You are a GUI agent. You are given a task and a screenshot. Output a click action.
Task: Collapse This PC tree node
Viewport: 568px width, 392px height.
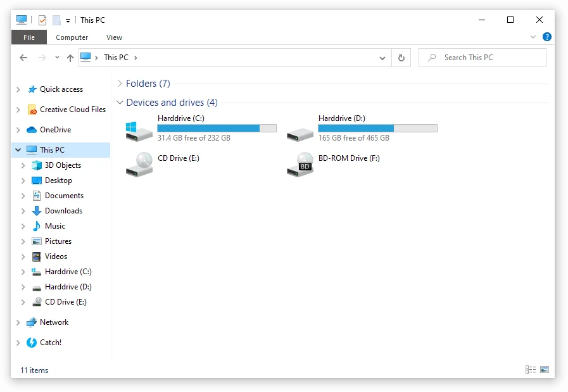click(18, 149)
